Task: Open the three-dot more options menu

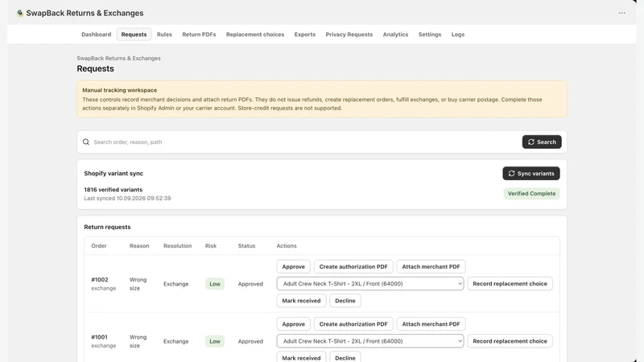Action: [621, 13]
